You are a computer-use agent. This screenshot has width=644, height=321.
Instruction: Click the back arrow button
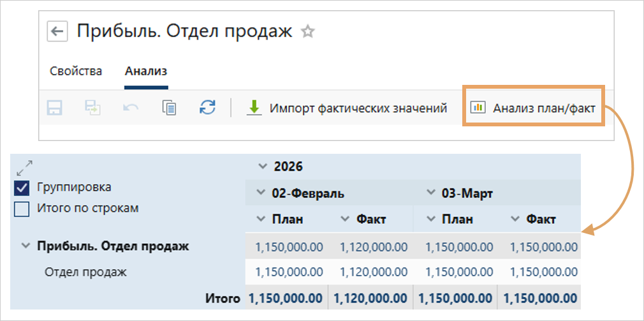coord(58,31)
